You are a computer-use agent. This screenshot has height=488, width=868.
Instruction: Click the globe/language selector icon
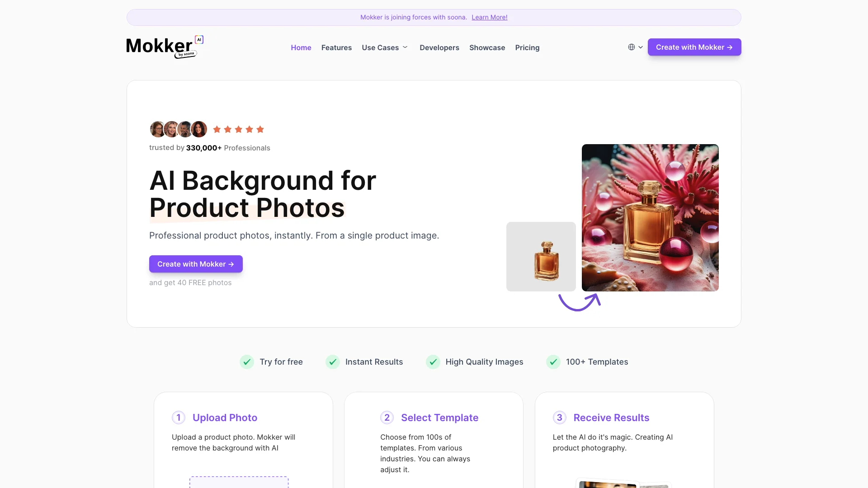pos(631,47)
